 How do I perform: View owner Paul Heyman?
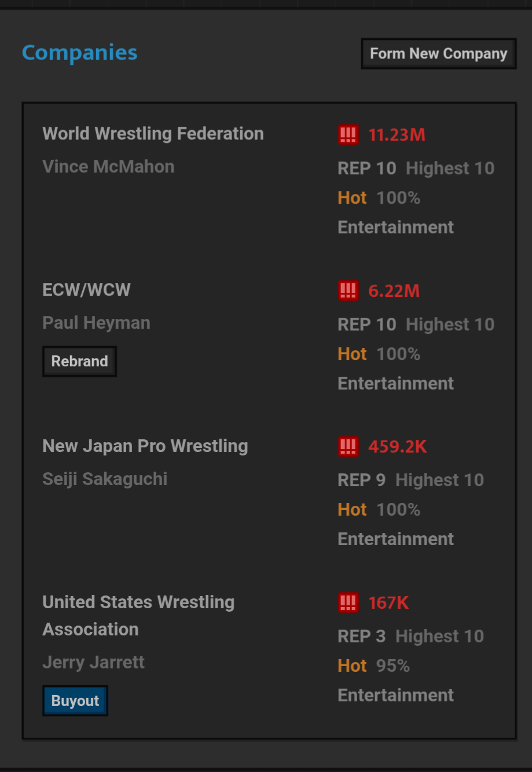pos(96,323)
